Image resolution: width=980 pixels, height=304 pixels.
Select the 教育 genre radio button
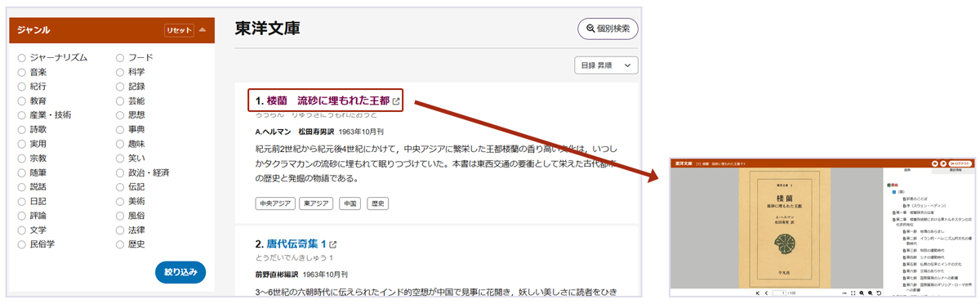[22, 101]
